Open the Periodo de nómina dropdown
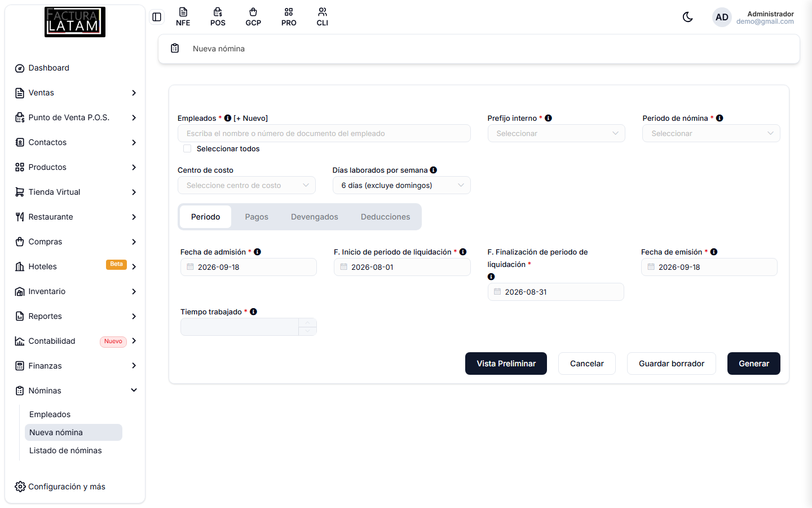The image size is (812, 508). tap(711, 133)
